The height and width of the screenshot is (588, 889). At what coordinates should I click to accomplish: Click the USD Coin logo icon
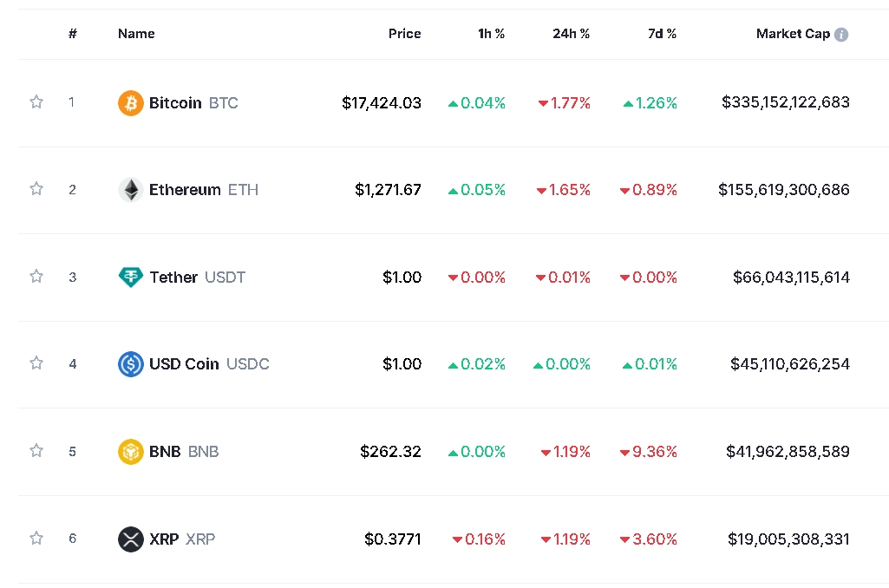pos(130,364)
